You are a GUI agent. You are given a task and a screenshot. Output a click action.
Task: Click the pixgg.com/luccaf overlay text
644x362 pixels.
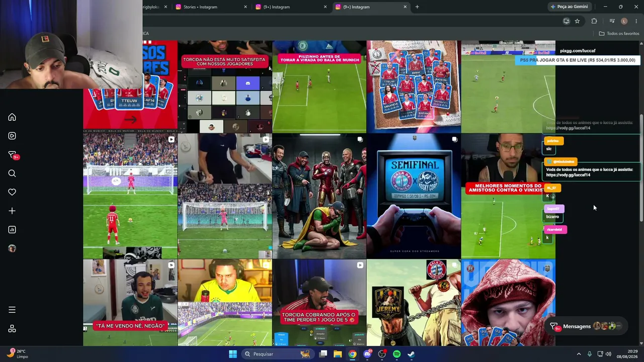[x=578, y=51]
